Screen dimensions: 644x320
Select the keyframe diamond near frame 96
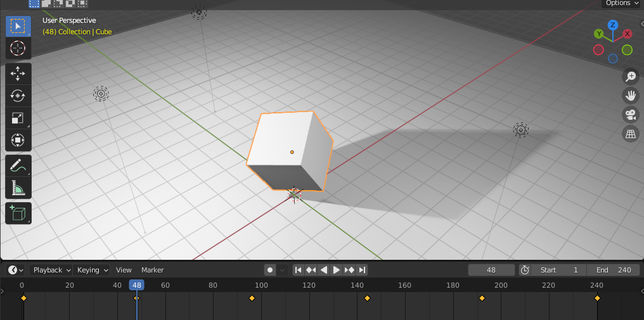pyautogui.click(x=252, y=298)
